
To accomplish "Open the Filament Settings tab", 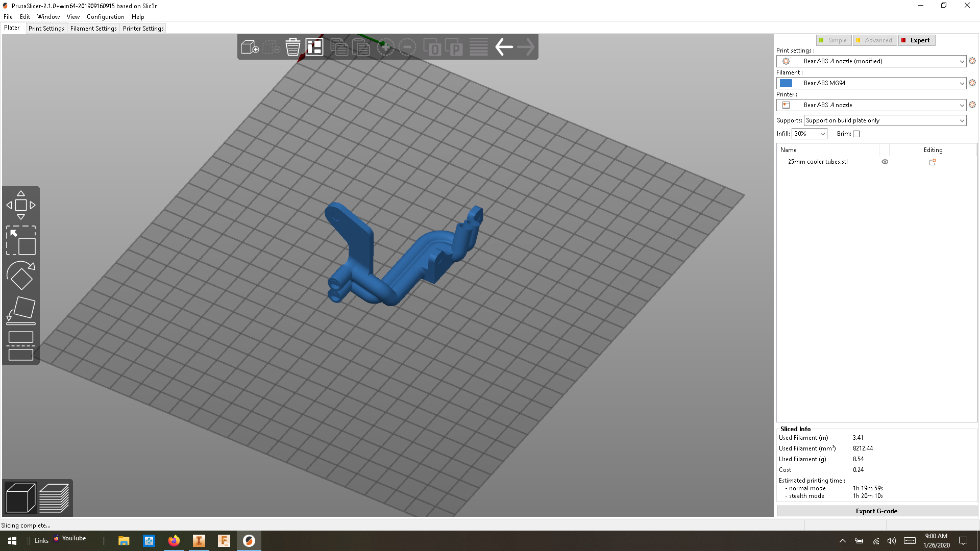I will [93, 29].
